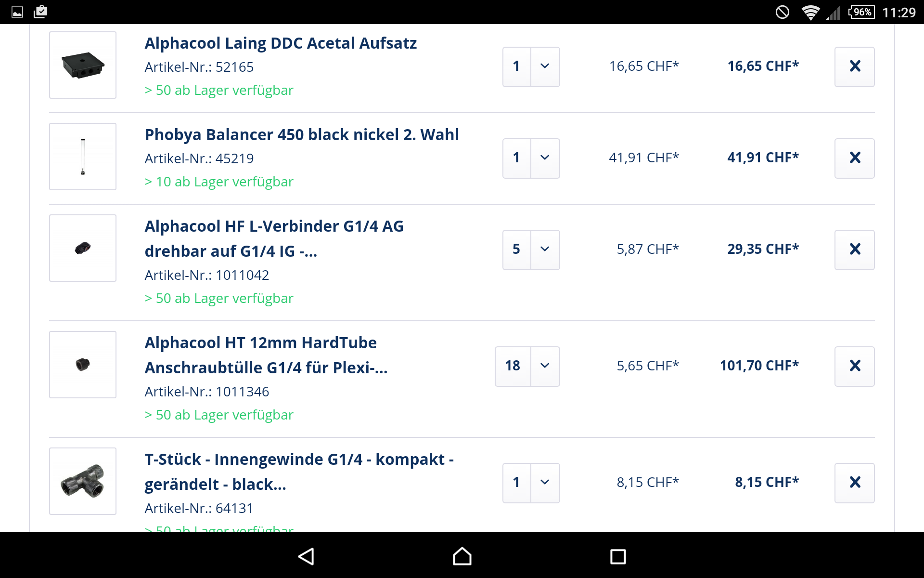Remove Alphacool Laing DDC Acetal Aufsatz from cart
Screen dimensions: 924x578
tap(854, 66)
